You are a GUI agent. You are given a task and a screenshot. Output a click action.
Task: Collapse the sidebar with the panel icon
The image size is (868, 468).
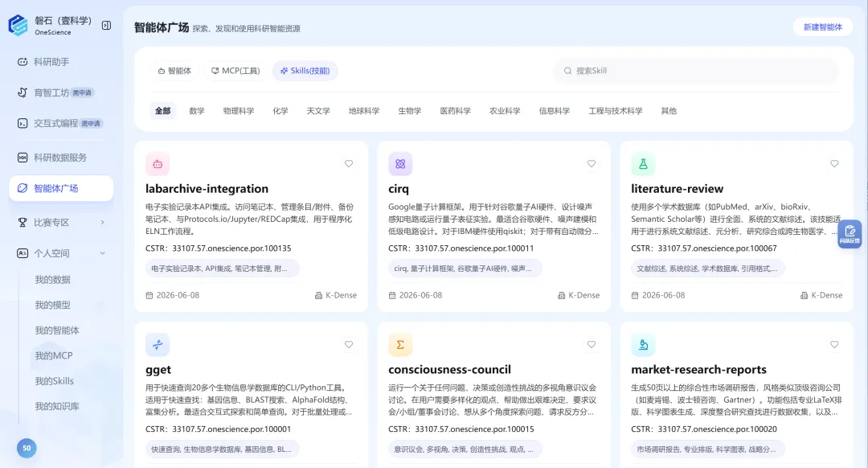[106, 26]
